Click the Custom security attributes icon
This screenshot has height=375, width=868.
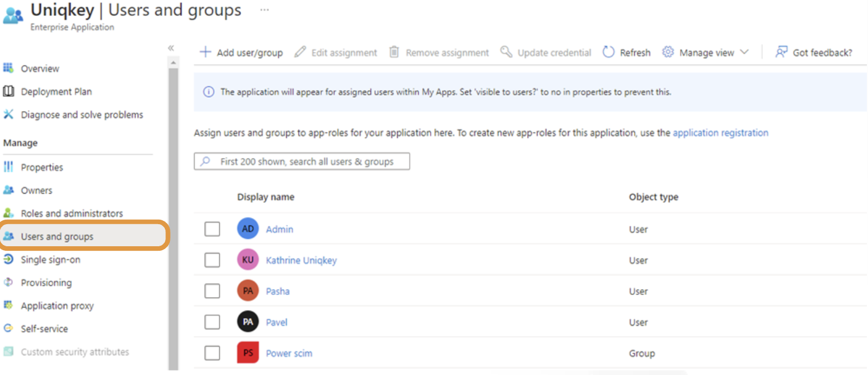pyautogui.click(x=8, y=352)
